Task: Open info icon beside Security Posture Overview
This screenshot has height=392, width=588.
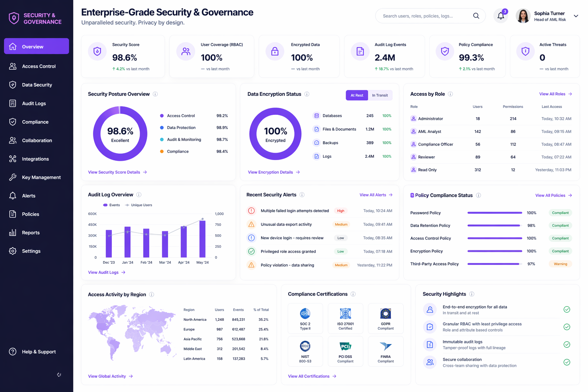Action: [155, 94]
